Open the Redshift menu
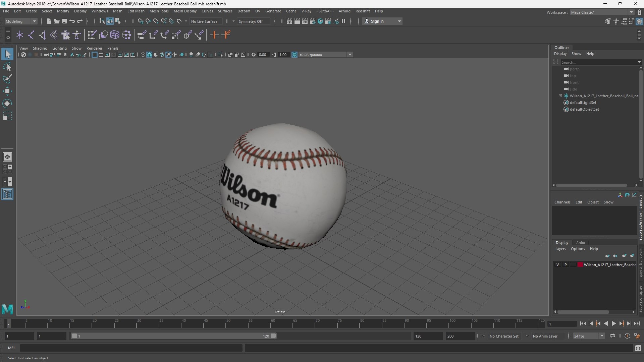This screenshot has height=362, width=644. [x=363, y=11]
